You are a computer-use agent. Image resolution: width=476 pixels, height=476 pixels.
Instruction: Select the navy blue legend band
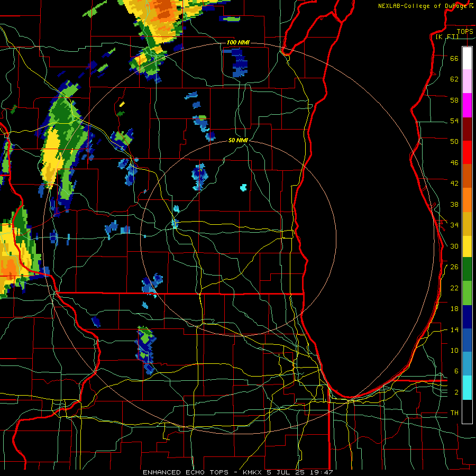click(467, 317)
